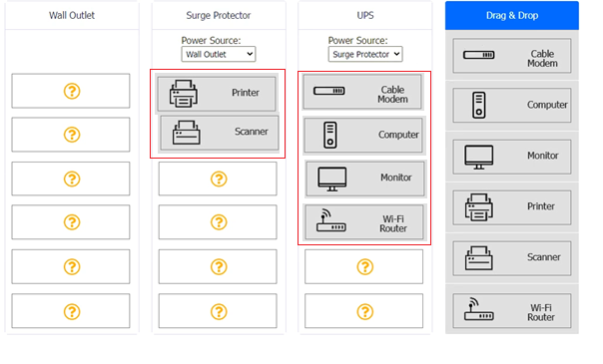Click the Wall Outlet column header
The width and height of the screenshot is (603, 364).
tap(72, 15)
